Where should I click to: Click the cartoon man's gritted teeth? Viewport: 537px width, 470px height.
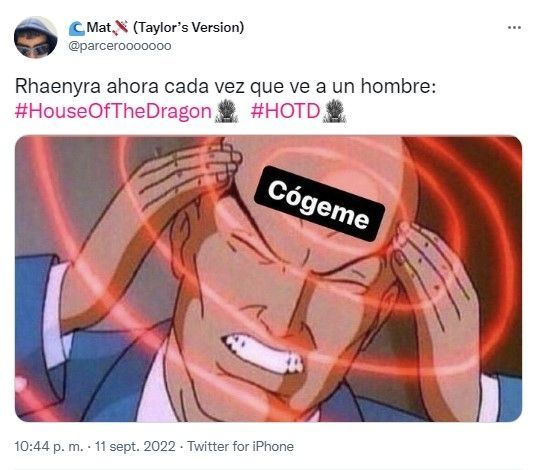[x=262, y=355]
